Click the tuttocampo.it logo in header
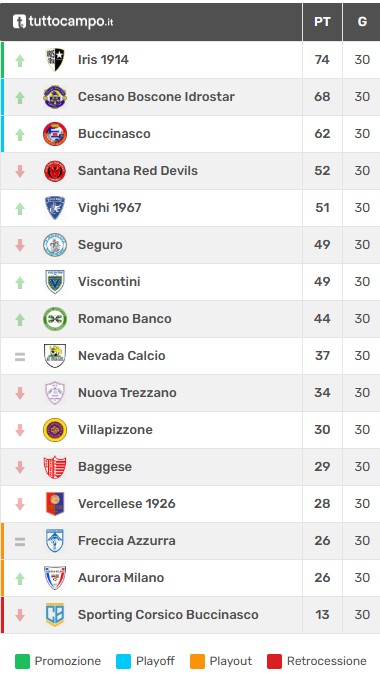This screenshot has width=380, height=679. tap(63, 21)
